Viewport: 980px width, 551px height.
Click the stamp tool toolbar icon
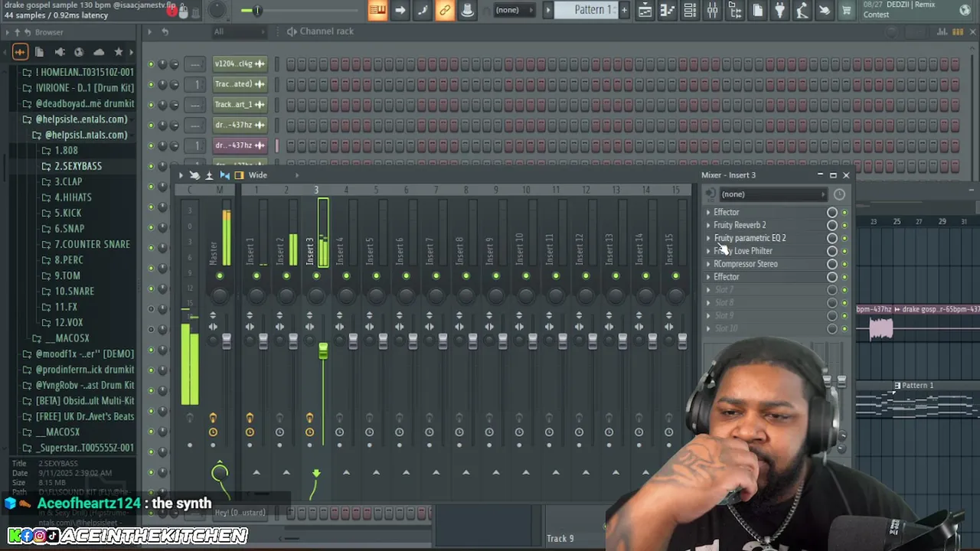467,10
